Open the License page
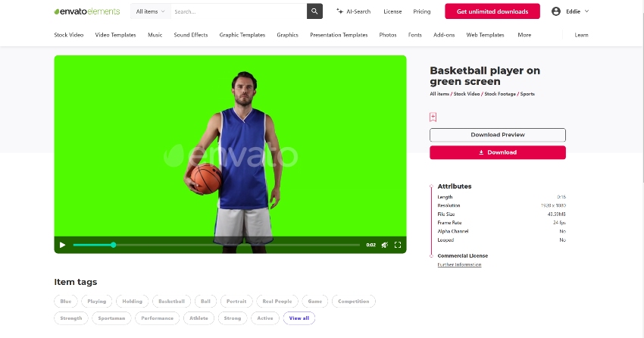Screen dimensions: 644x338 pos(392,11)
